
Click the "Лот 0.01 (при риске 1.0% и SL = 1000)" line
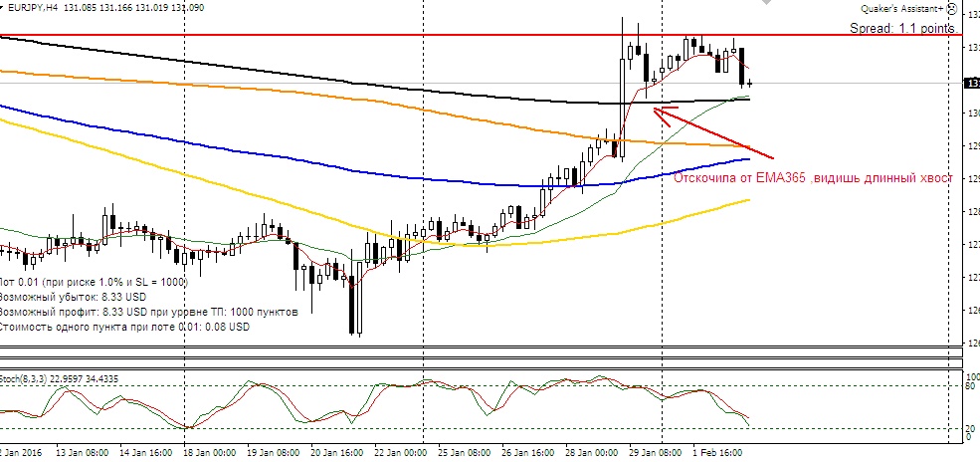point(94,282)
